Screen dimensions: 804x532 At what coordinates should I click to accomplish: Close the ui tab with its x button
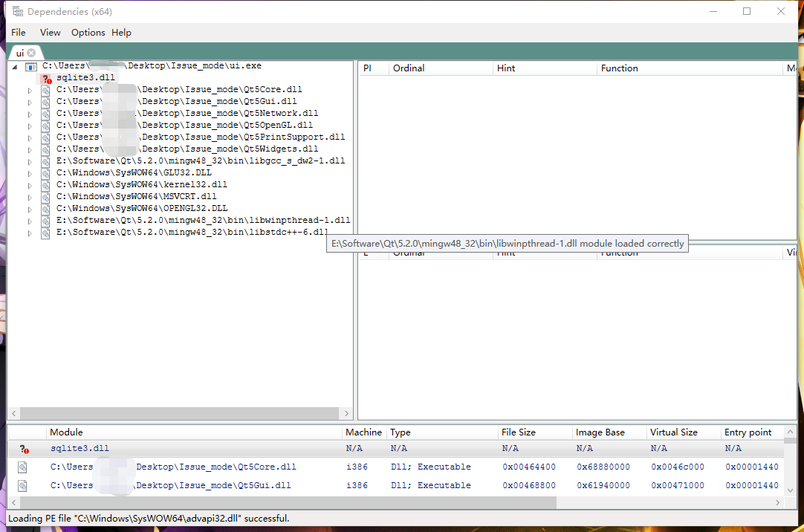[31, 53]
